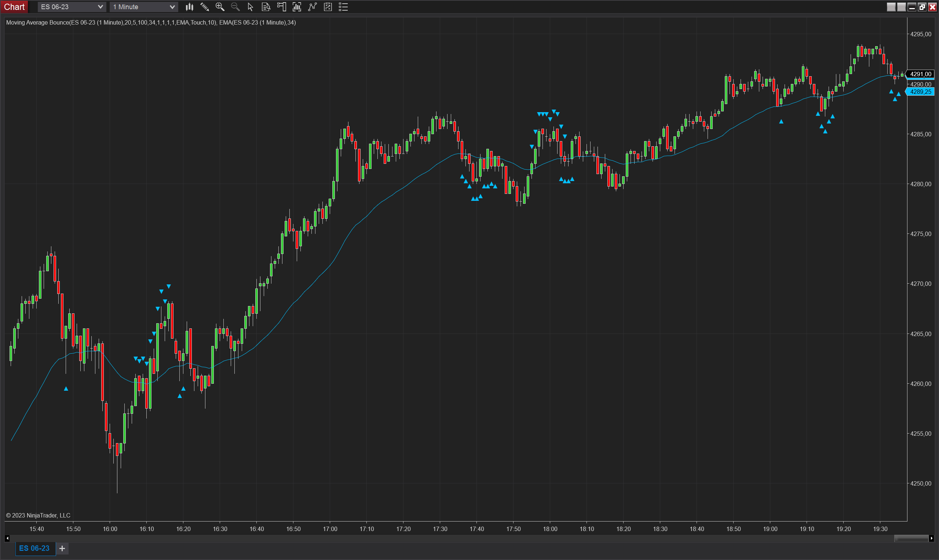Click the 4265,00 price axis label
This screenshot has width=939, height=560.
point(921,334)
